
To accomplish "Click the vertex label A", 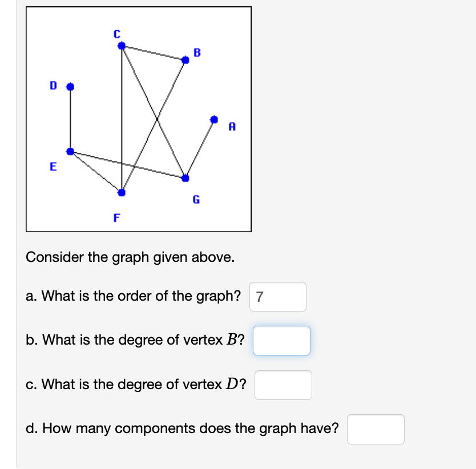I will [x=232, y=127].
